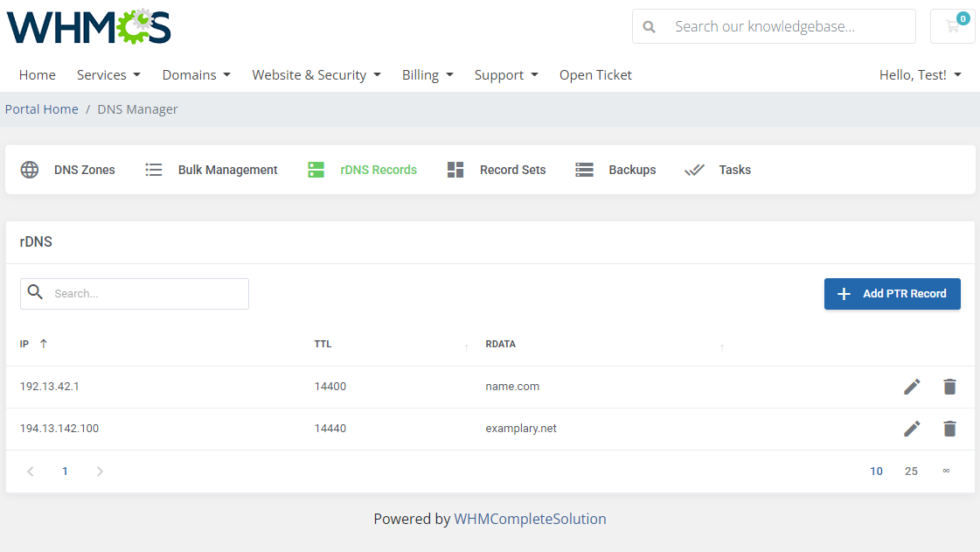Select the IP cell 192.13.42.1
This screenshot has width=980, height=552.
click(49, 387)
